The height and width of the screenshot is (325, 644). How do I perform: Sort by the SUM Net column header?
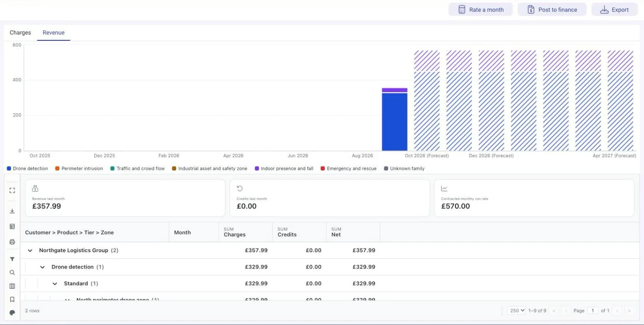353,232
